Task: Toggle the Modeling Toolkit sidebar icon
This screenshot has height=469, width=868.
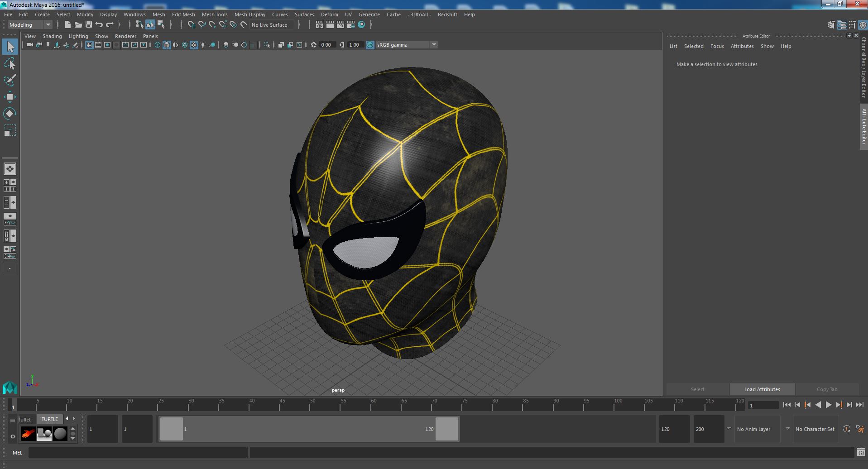Action: point(831,25)
